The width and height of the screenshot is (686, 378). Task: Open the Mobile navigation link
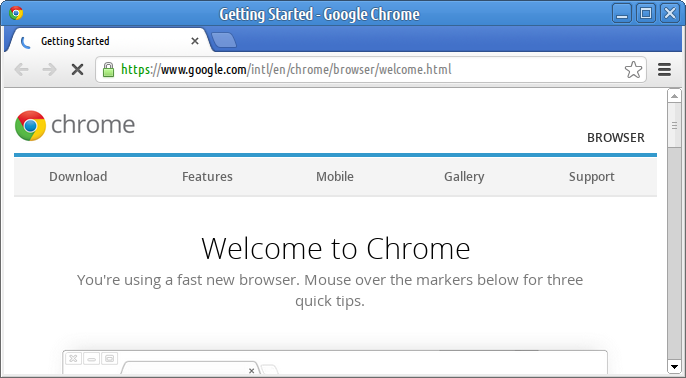tap(335, 177)
